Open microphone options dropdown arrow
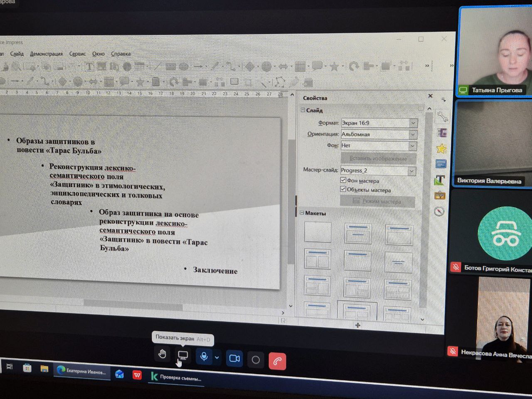 [217, 357]
